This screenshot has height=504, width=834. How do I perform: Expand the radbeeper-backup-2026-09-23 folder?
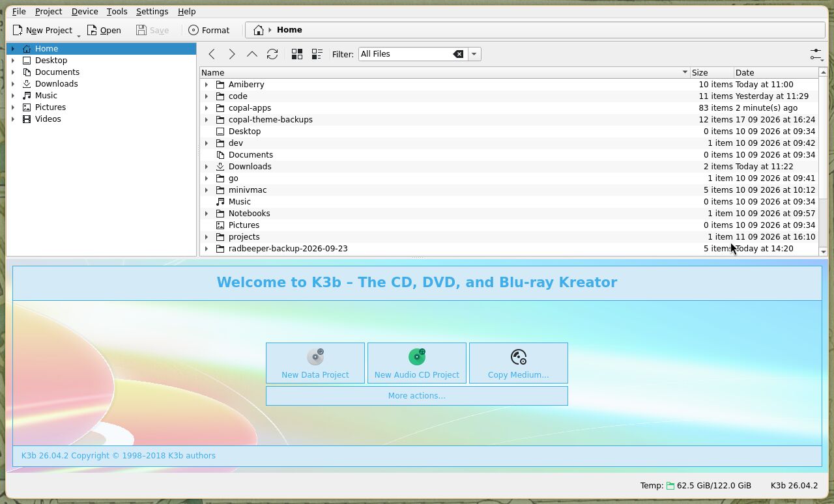point(207,249)
